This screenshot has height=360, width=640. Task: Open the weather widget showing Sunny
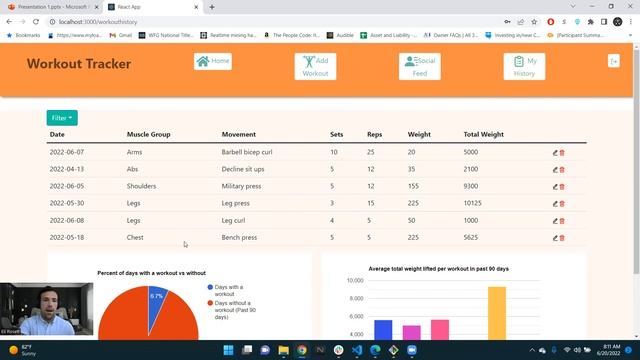[x=22, y=350]
